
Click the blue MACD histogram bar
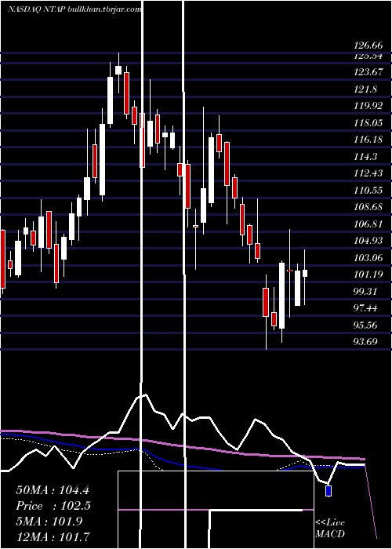[x=328, y=491]
